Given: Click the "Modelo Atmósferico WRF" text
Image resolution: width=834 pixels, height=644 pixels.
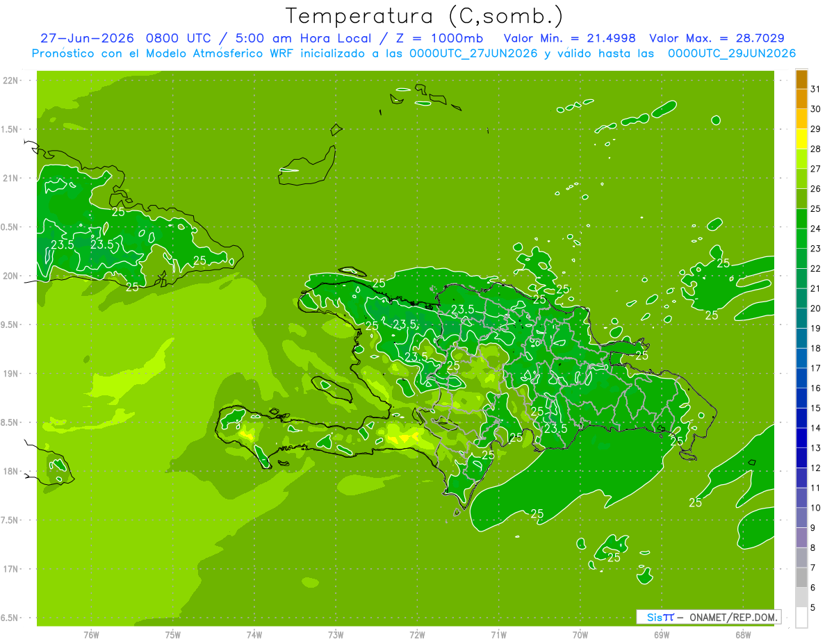Looking at the screenshot, I should point(217,53).
